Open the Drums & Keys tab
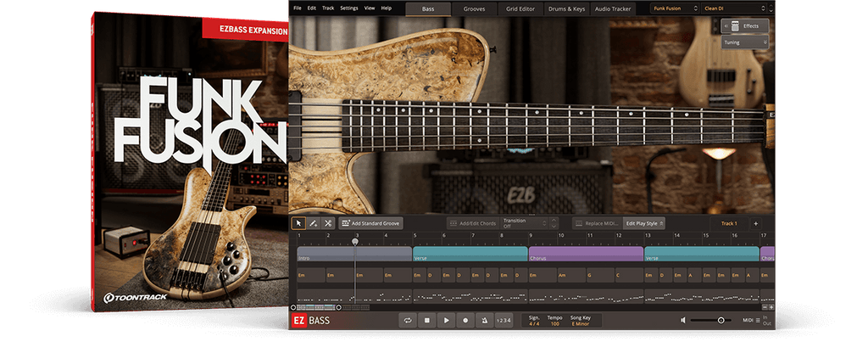 [567, 8]
